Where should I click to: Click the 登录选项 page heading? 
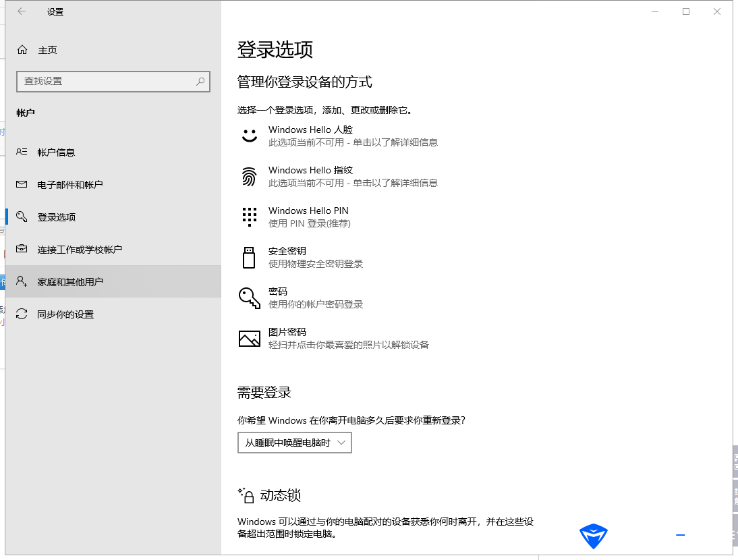pos(275,49)
